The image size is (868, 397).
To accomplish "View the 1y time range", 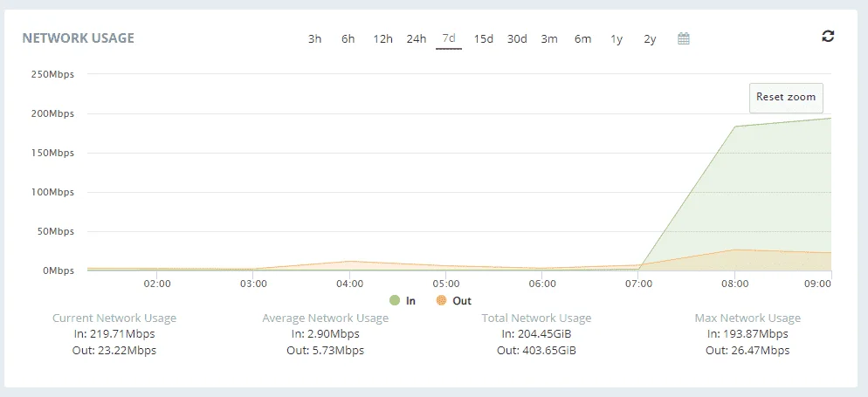I will 617,38.
